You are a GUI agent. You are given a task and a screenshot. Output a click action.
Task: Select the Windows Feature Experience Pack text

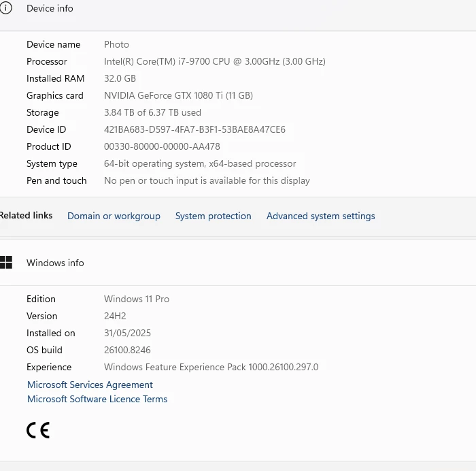tap(211, 367)
